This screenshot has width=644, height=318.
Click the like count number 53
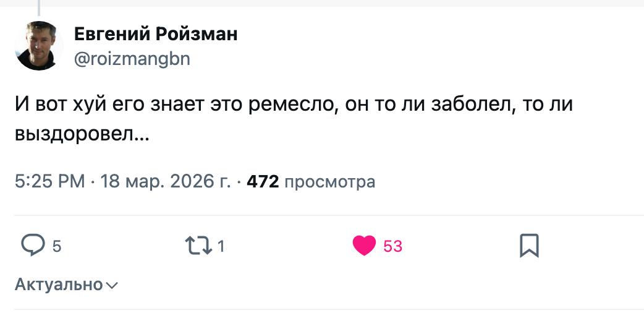pyautogui.click(x=392, y=247)
